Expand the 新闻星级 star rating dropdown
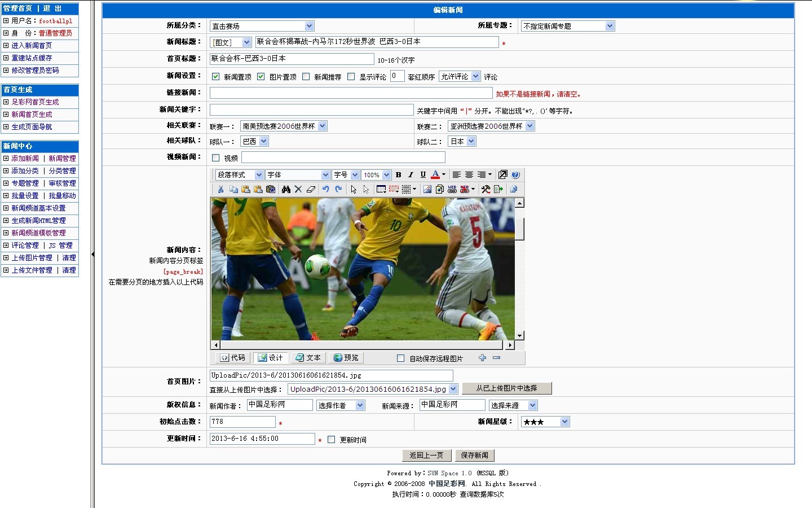Viewport: 812px width, 508px height. (x=545, y=422)
